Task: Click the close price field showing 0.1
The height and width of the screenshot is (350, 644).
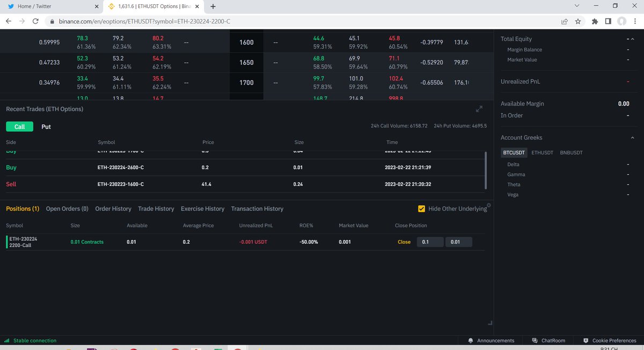Action: point(430,242)
